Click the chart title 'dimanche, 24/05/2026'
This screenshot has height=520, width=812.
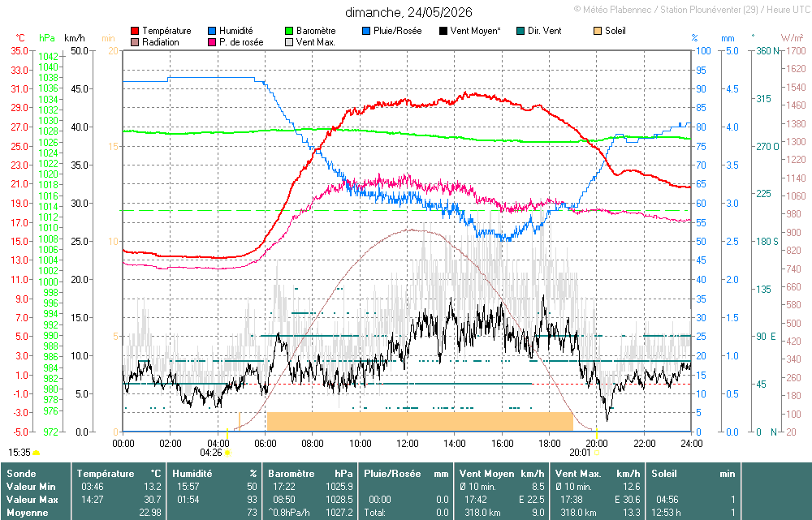pyautogui.click(x=408, y=12)
